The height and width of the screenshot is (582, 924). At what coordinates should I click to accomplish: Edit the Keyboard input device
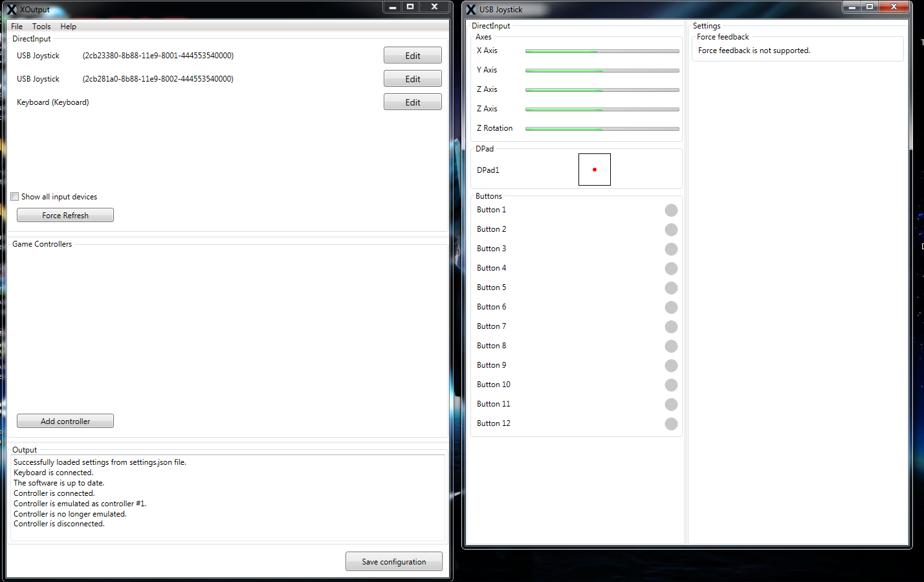(x=412, y=102)
